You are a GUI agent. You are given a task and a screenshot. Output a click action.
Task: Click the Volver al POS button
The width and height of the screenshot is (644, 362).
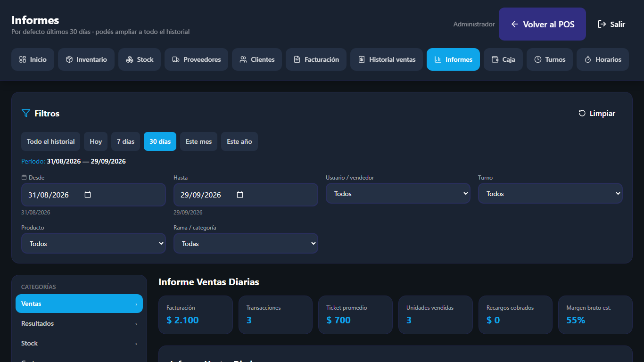(542, 24)
